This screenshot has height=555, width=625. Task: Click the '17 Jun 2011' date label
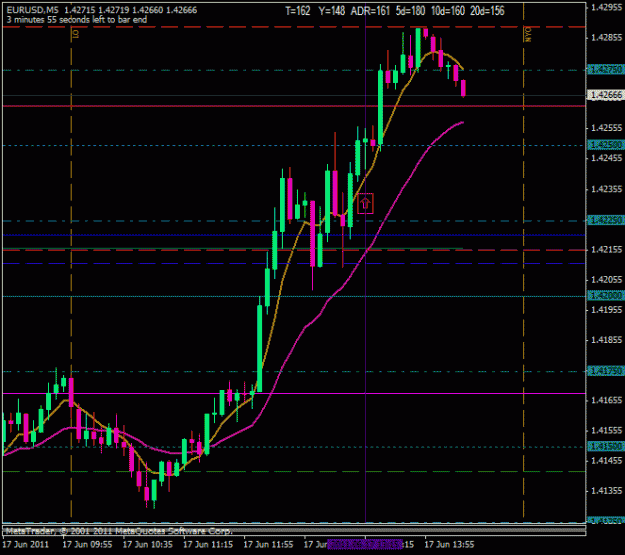(26, 545)
